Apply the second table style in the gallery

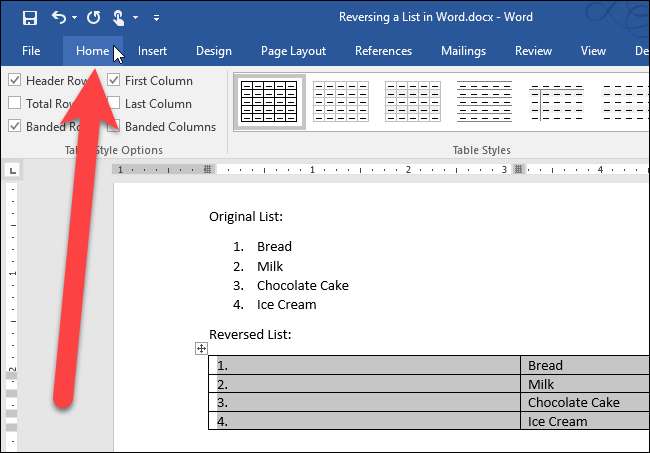coord(340,101)
